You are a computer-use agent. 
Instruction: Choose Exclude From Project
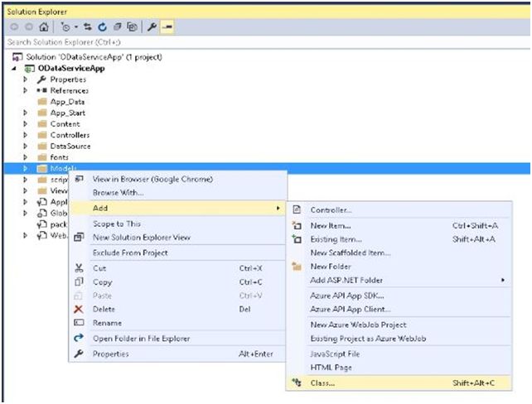(x=130, y=252)
